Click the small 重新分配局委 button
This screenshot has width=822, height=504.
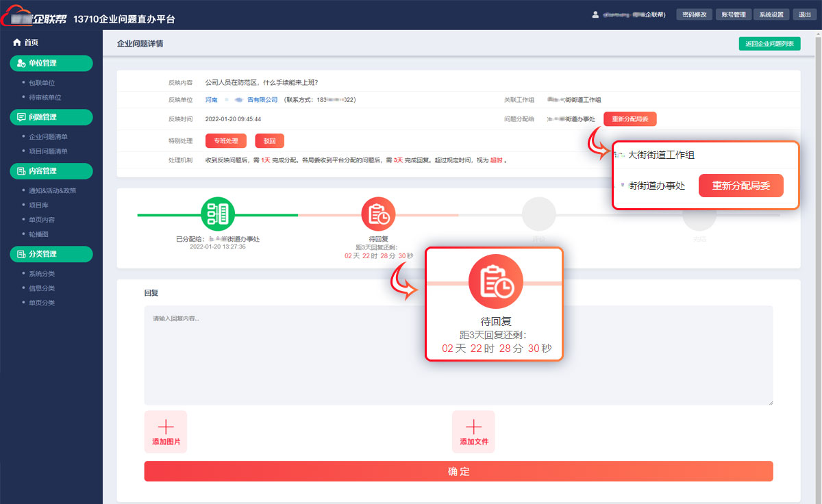630,119
